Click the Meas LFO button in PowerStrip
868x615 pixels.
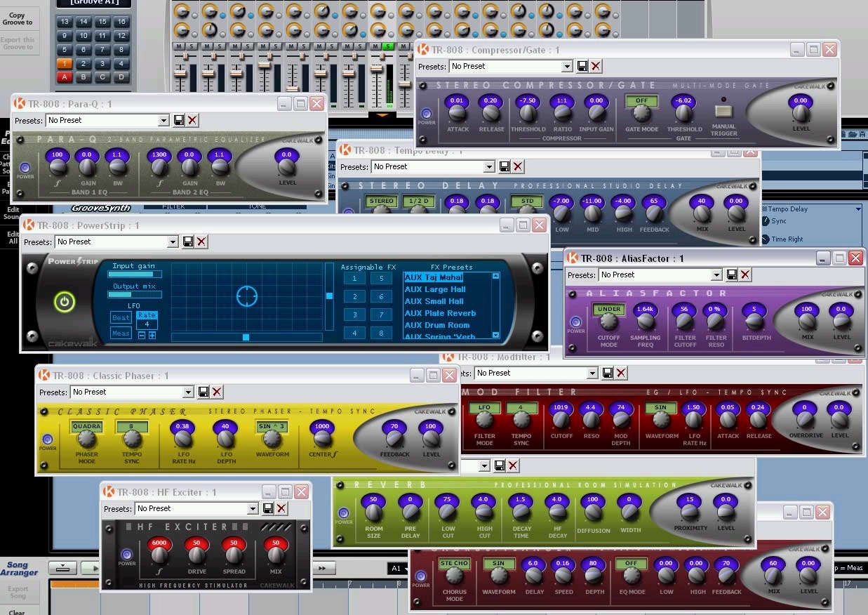tap(121, 333)
